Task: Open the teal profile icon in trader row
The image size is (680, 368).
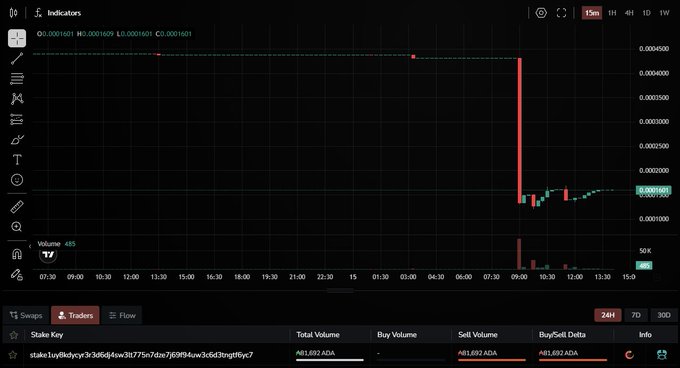Action: pos(662,355)
